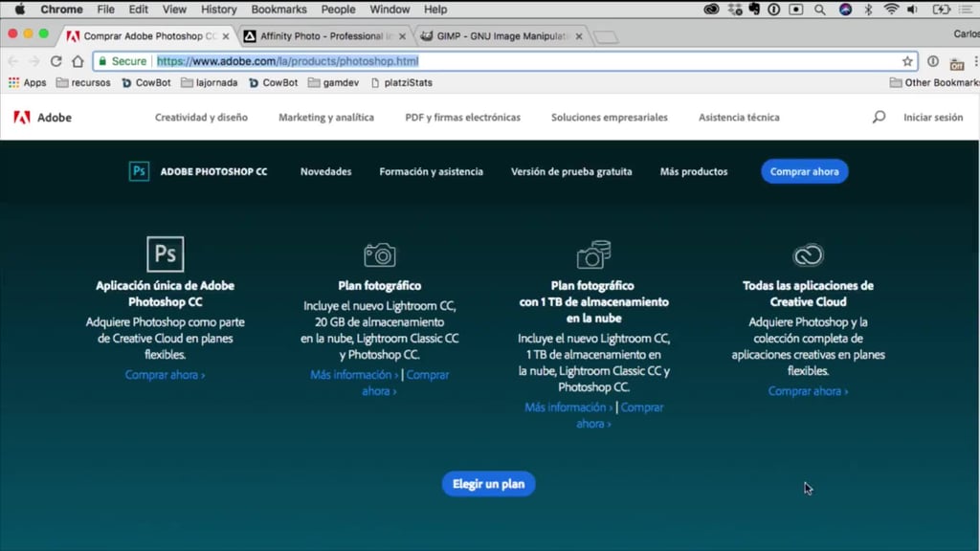Open Formación y asistencia
The height and width of the screenshot is (551, 980).
tap(432, 172)
